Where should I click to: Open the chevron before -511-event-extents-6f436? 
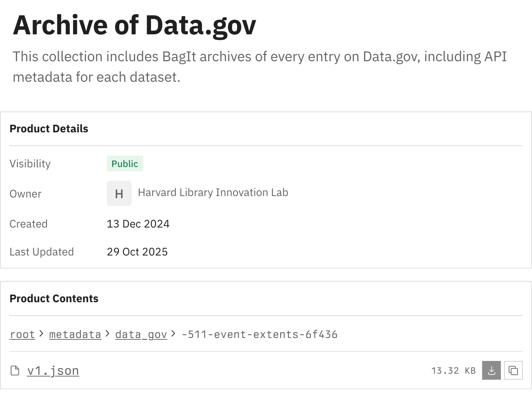tap(173, 334)
